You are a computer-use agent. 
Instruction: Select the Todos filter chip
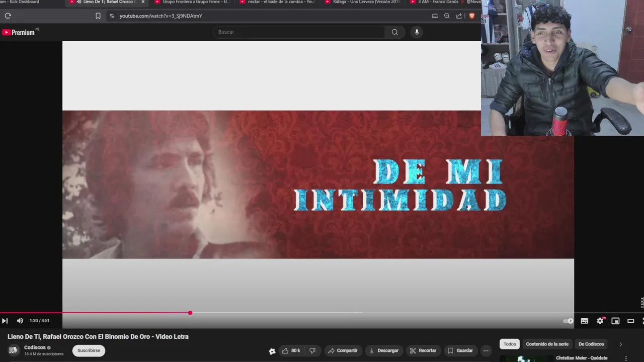point(510,344)
